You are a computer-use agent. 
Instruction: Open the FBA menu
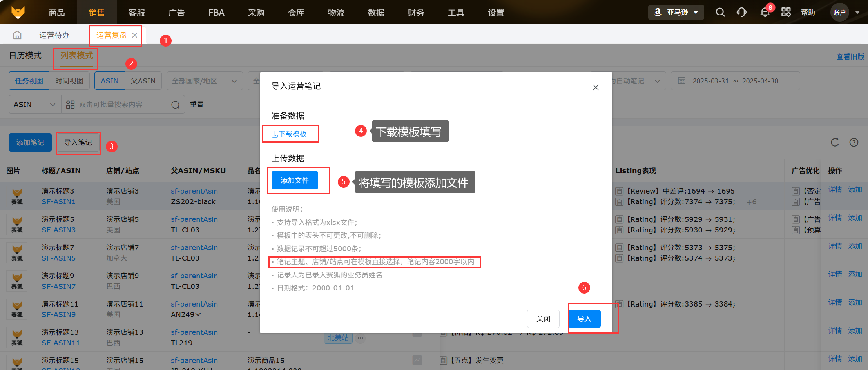pos(216,13)
